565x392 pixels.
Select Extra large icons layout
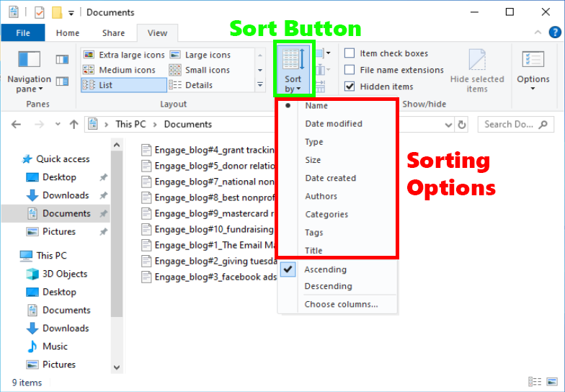124,55
